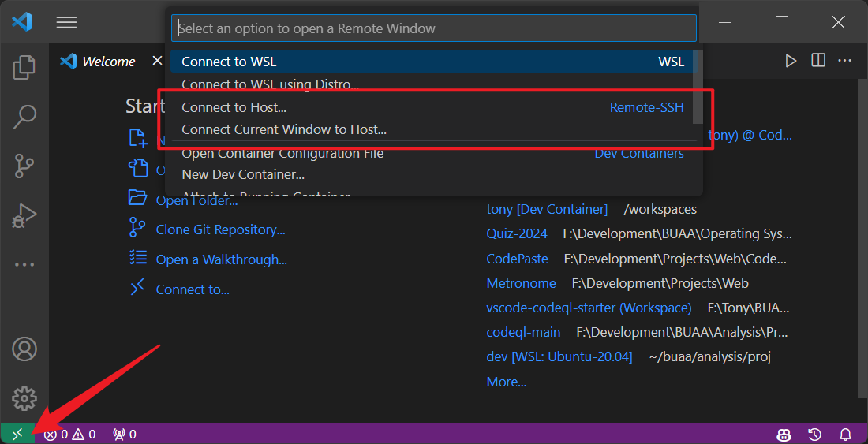Open the Explorer view in activity bar

(x=24, y=68)
